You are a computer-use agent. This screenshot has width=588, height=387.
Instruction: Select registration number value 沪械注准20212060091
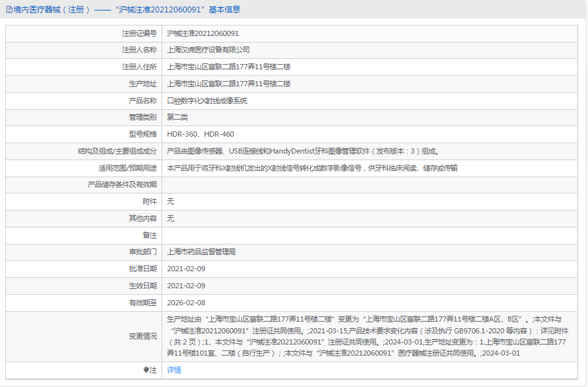203,33
